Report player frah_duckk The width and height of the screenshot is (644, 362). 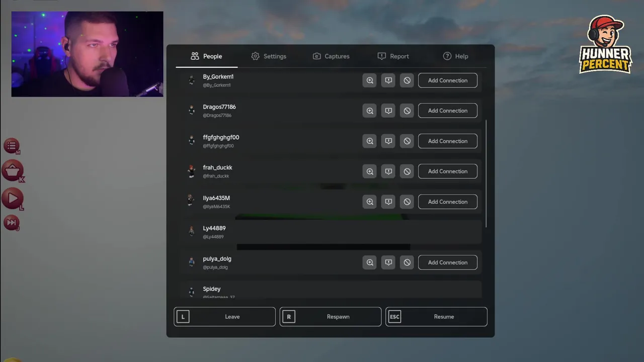click(x=388, y=171)
